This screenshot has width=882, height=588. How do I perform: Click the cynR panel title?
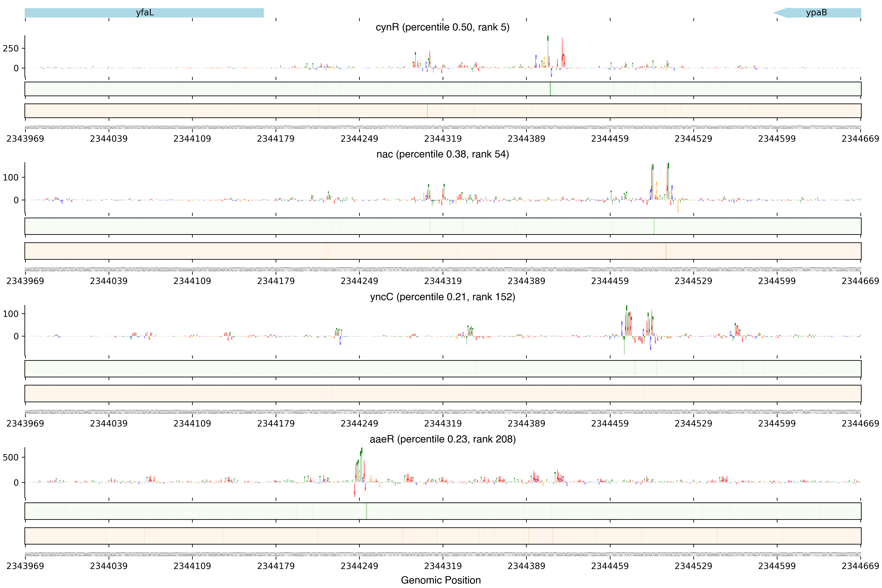[x=442, y=27]
